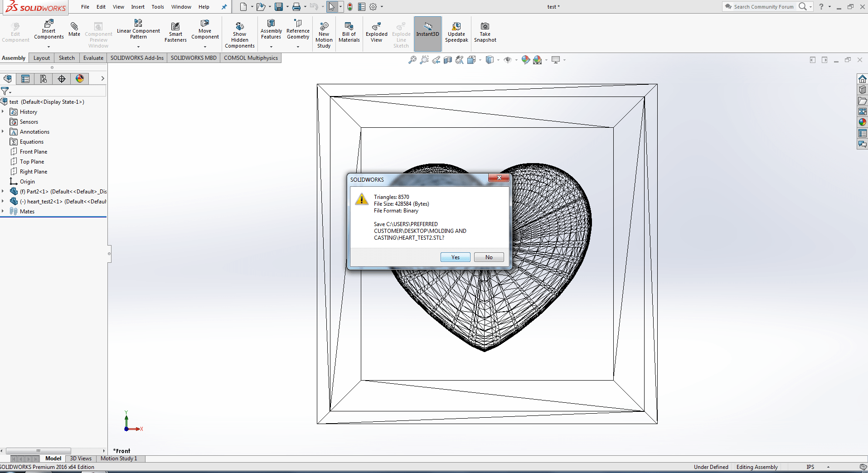Viewport: 868px width, 473px height.
Task: Expand the Annotations tree node
Action: pyautogui.click(x=3, y=131)
